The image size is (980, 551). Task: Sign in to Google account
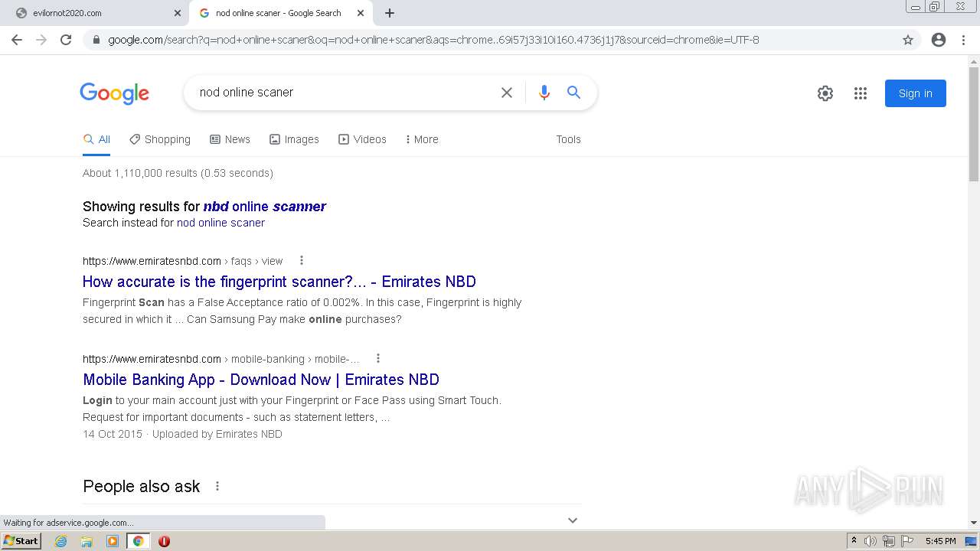916,93
